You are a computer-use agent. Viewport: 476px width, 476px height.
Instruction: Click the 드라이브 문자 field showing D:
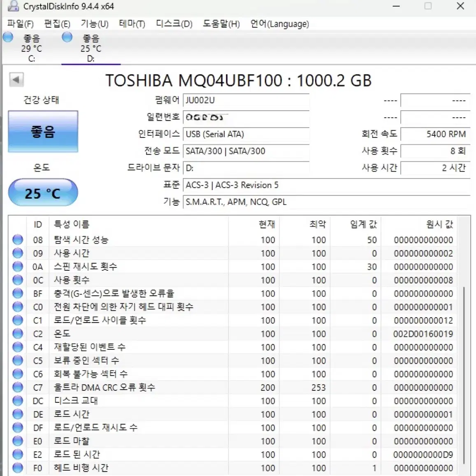[246, 168]
